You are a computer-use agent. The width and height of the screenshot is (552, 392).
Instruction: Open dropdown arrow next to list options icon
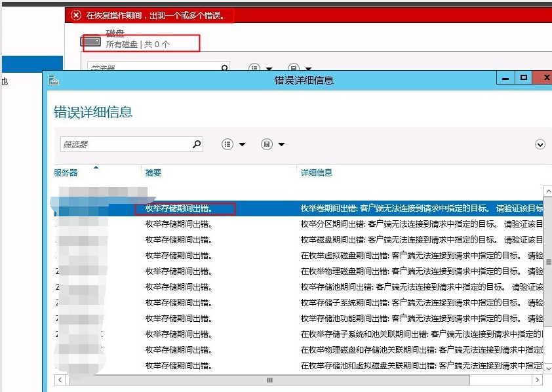tap(242, 145)
